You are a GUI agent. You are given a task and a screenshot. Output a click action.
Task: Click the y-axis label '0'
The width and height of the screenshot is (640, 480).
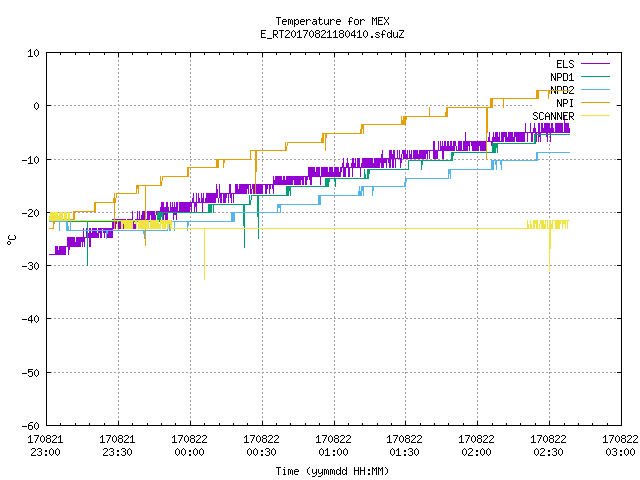(37, 106)
